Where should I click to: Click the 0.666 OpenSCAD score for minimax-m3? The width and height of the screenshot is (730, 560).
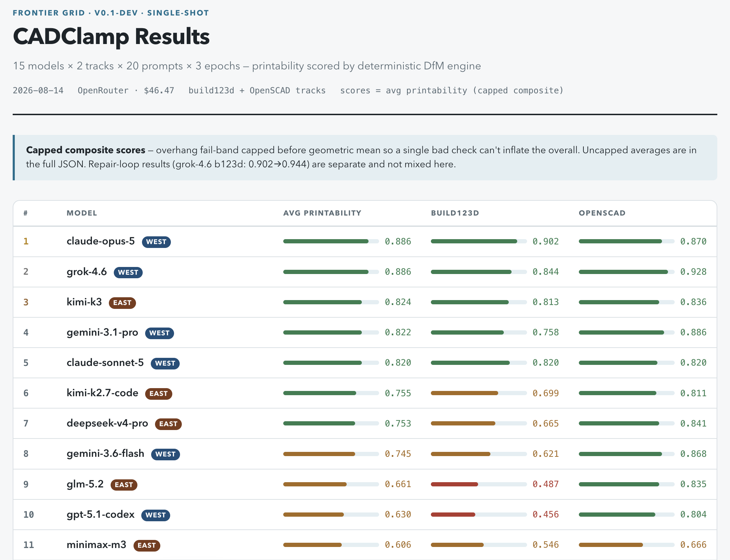coord(693,545)
